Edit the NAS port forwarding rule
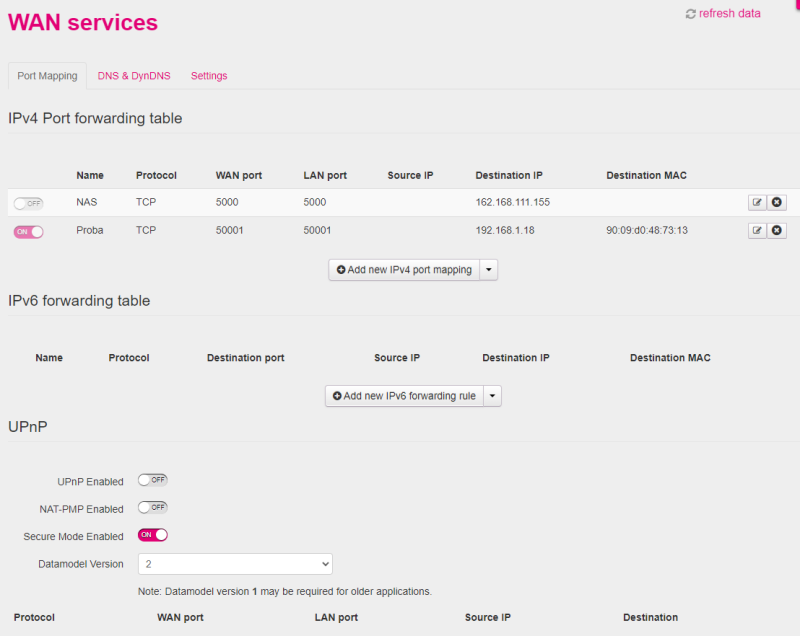The width and height of the screenshot is (800, 636). point(757,202)
